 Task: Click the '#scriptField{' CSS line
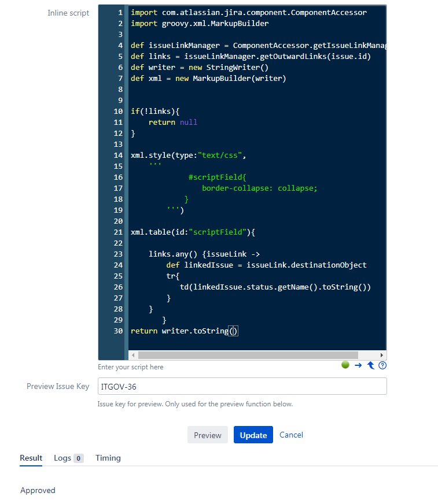217,177
